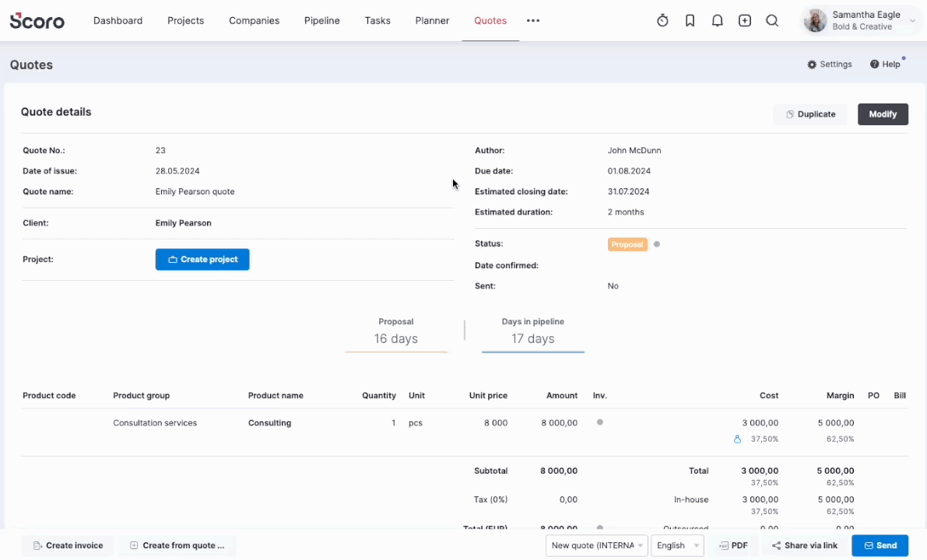Viewport: 927px width, 560px height.
Task: Open the New quote template dropdown
Action: click(x=596, y=545)
